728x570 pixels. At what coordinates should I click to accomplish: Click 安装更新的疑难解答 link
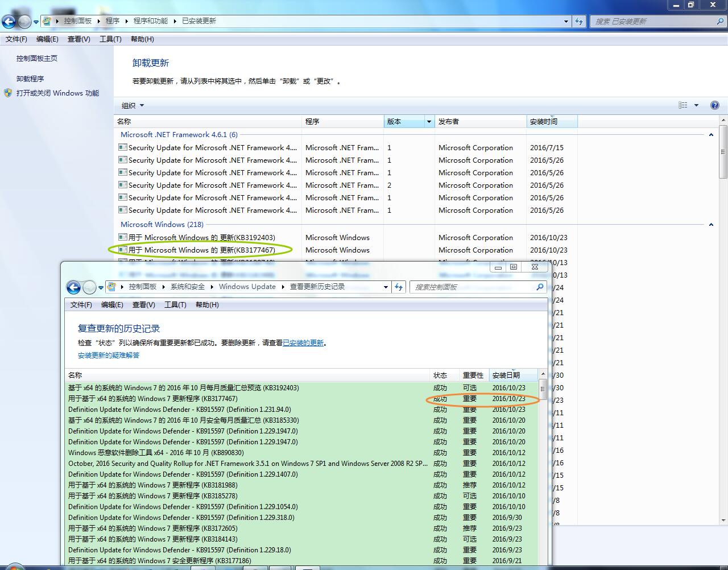(x=109, y=356)
